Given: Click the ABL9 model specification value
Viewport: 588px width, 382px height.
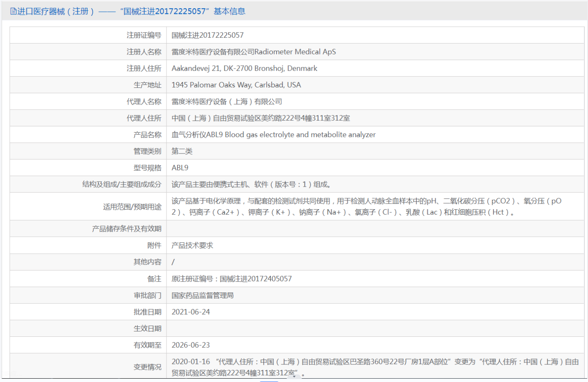Looking at the screenshot, I should coord(180,168).
